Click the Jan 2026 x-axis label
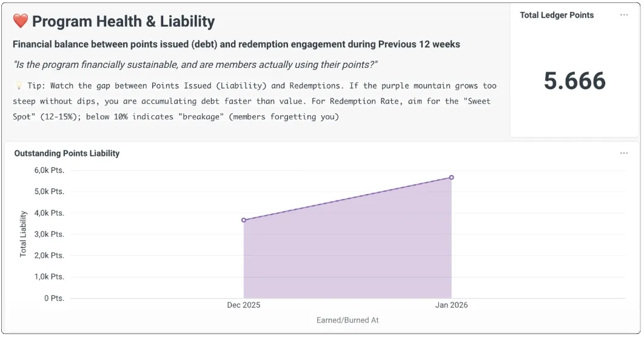The height and width of the screenshot is (337, 644). (451, 305)
